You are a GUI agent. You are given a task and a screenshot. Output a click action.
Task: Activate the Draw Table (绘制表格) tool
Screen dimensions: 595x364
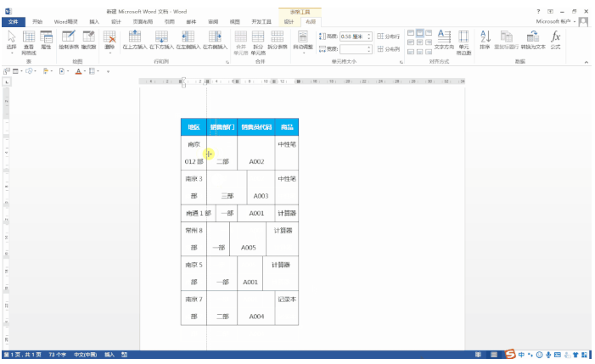click(x=69, y=40)
